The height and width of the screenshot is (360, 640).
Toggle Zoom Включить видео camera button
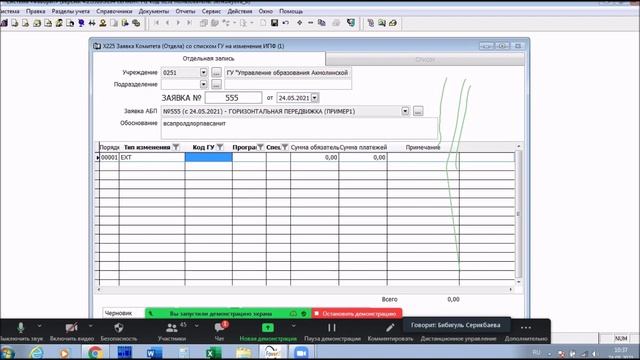71,327
